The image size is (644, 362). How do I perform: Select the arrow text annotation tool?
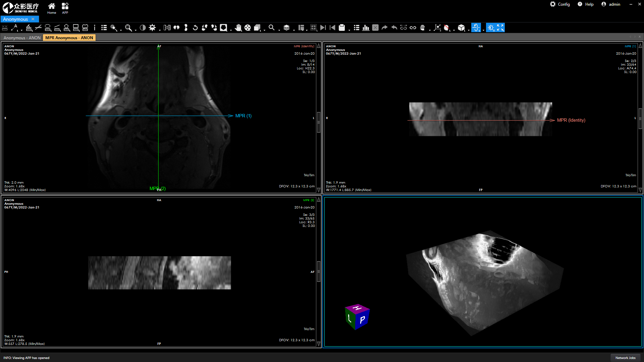coord(15,27)
